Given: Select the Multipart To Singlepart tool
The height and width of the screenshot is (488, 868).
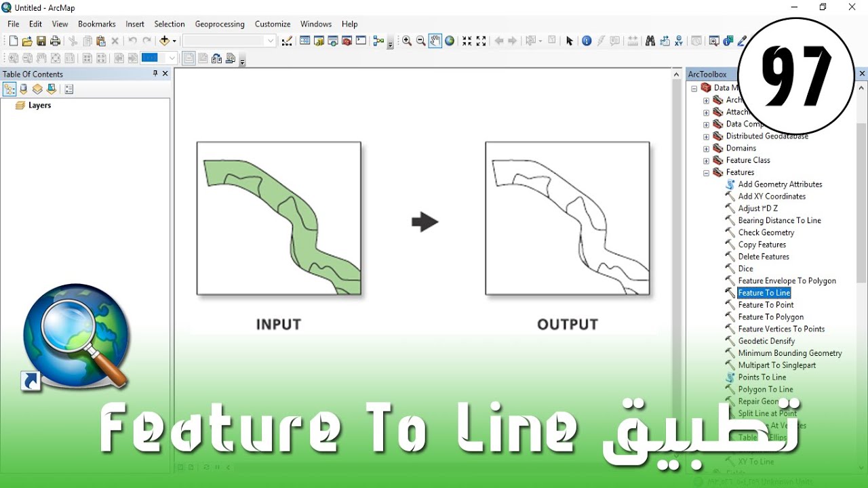Looking at the screenshot, I should coord(777,365).
